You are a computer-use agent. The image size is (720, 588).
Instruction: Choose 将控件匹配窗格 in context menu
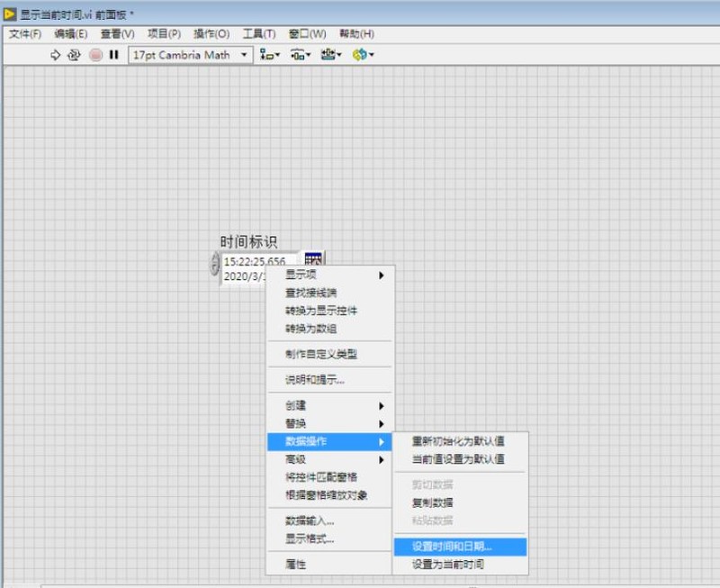pos(329,477)
